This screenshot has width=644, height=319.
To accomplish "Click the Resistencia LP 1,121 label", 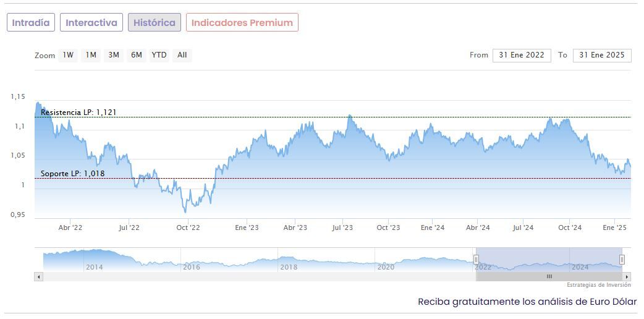I will pos(78,113).
